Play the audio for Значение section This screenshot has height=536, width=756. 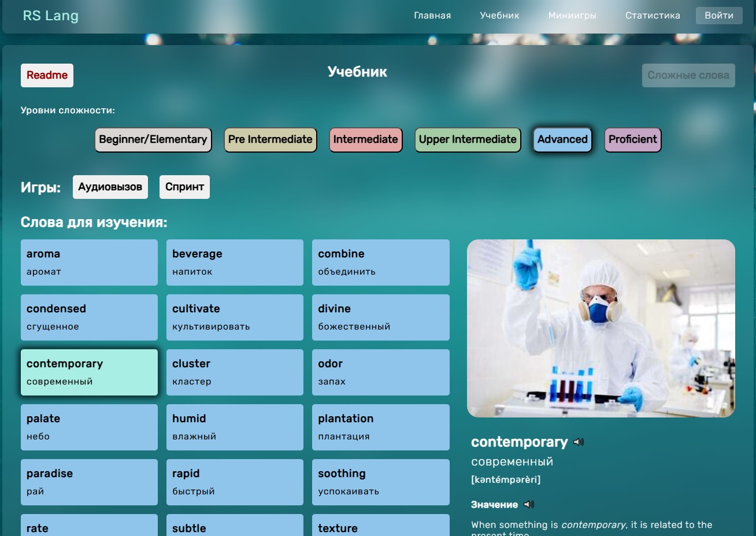point(528,504)
